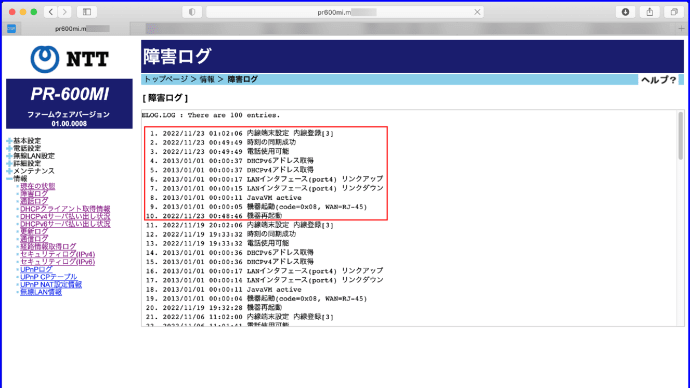Screen dimensions: 690x388
Task: Open セキュリティログ(IPv4) link
Action: pyautogui.click(x=58, y=254)
